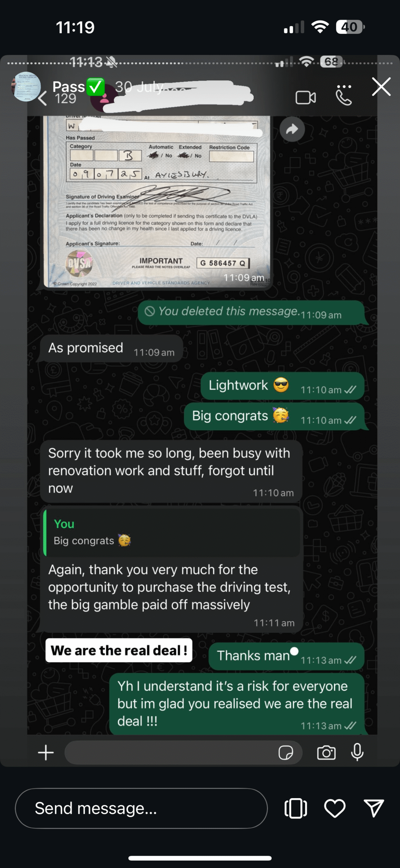Image resolution: width=400 pixels, height=868 pixels.
Task: Tap the microphone voice note icon
Action: 357,753
